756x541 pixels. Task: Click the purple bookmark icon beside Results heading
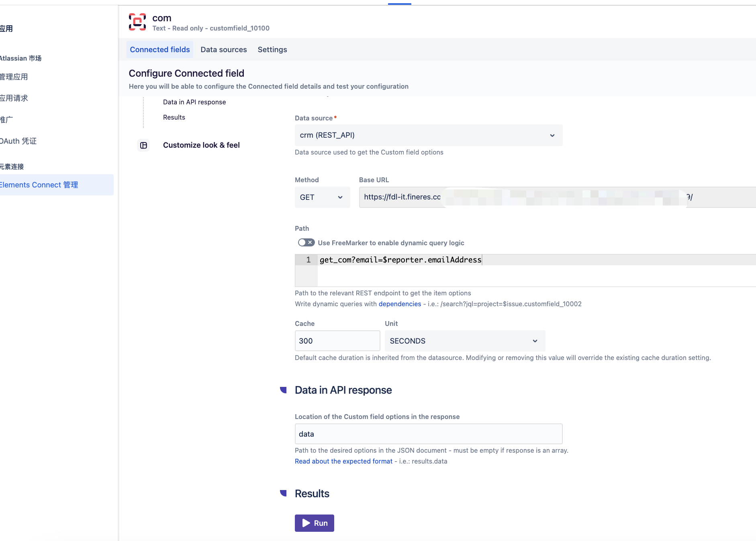[284, 493]
